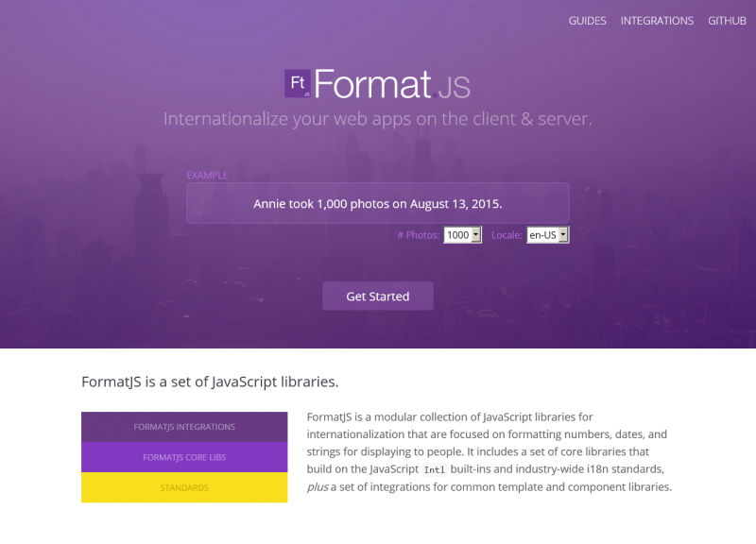Visit the GitHub link in header
The image size is (756, 544).
coord(727,21)
